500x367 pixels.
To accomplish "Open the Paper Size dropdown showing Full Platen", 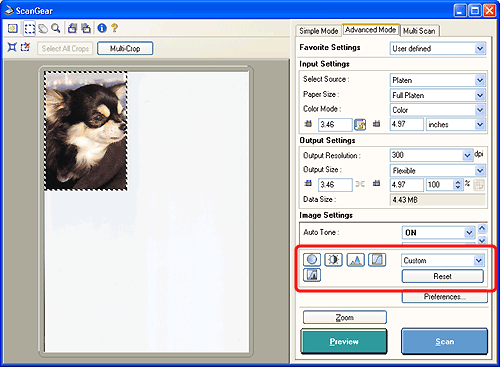I will [x=438, y=95].
